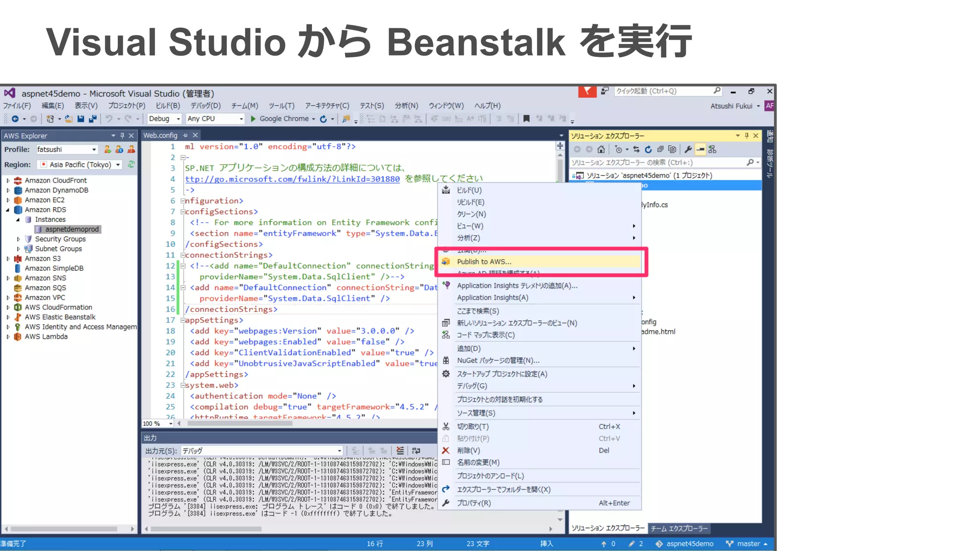Viewport: 980px width, 551px height.
Task: Switch to the Team Explorer tab
Action: click(x=679, y=529)
